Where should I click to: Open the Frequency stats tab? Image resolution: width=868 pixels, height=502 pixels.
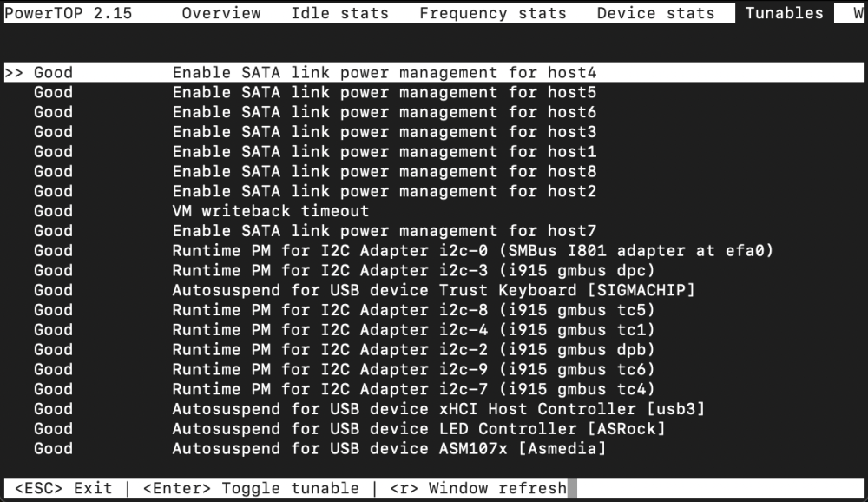click(493, 13)
